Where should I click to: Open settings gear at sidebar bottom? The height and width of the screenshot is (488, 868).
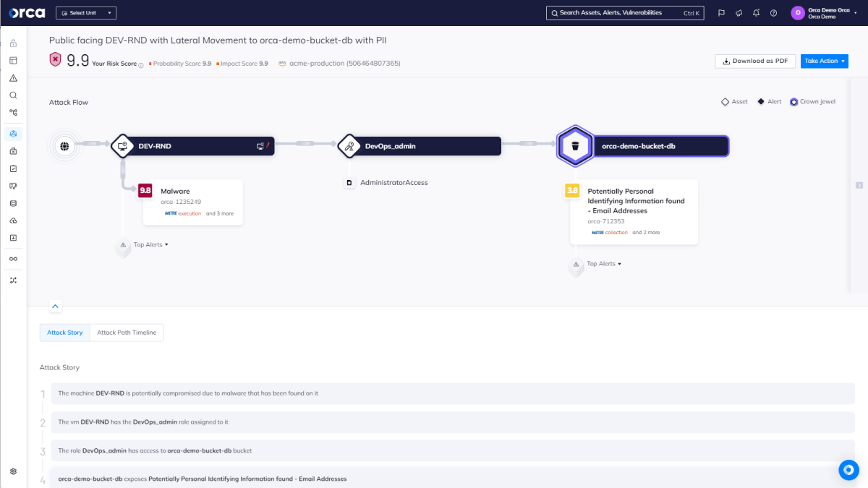[13, 471]
